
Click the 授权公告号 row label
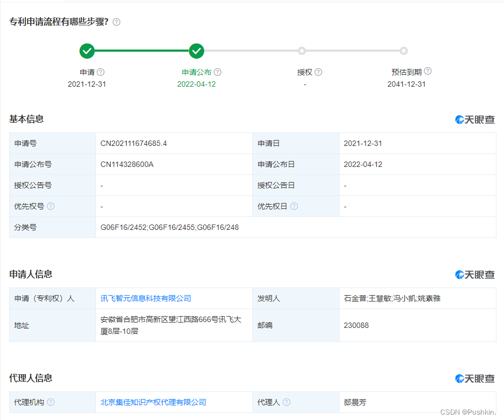click(x=33, y=185)
